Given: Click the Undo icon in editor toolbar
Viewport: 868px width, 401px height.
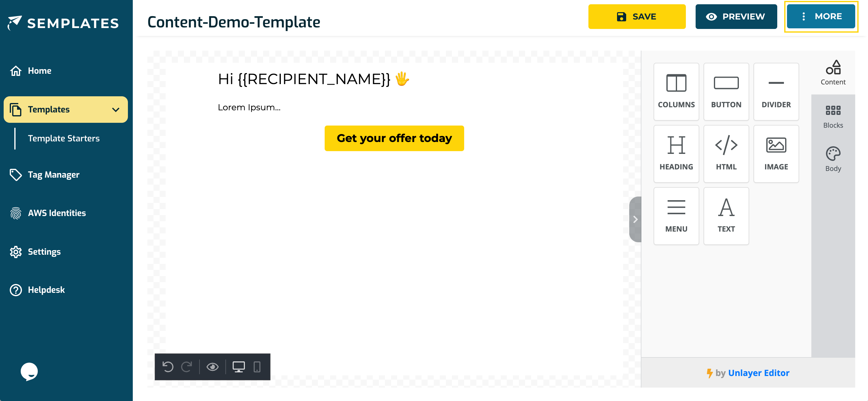Looking at the screenshot, I should [x=168, y=367].
